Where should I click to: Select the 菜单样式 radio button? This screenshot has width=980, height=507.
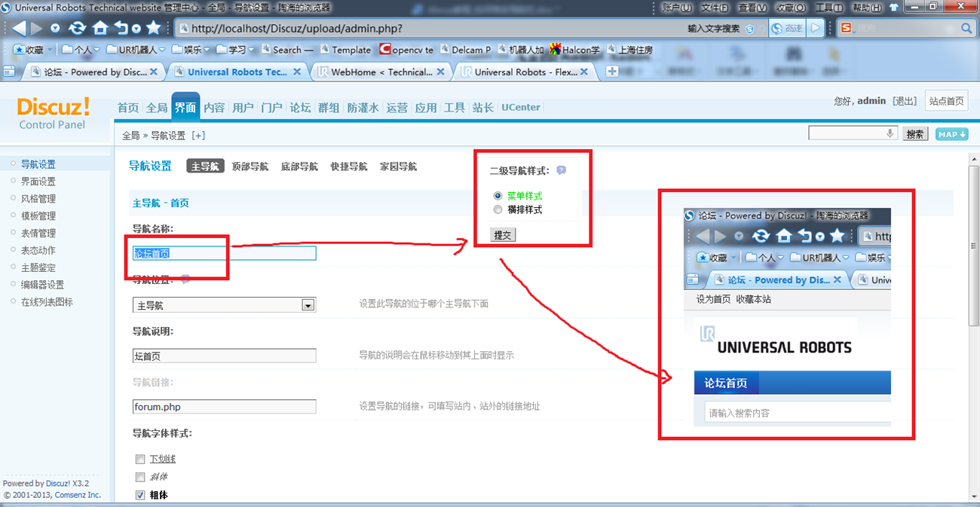point(498,196)
